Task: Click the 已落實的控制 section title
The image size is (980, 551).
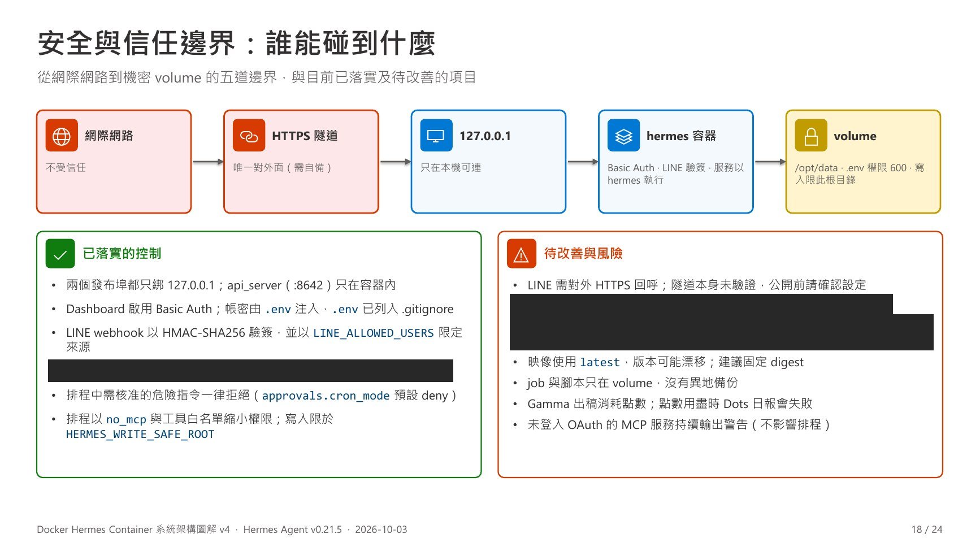Action: point(122,254)
